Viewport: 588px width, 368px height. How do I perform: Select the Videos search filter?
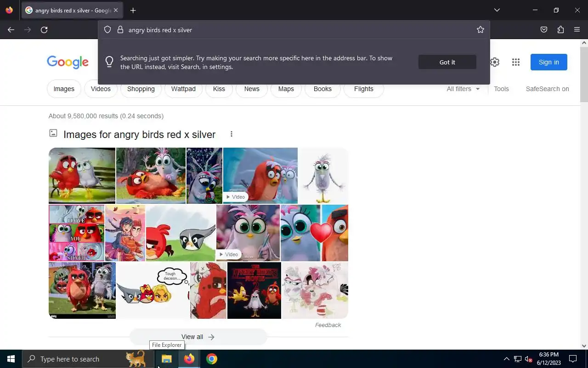click(x=101, y=89)
